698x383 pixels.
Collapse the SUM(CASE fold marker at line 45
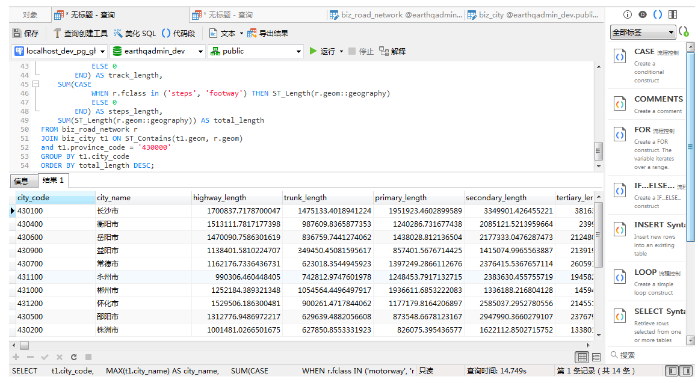point(36,84)
